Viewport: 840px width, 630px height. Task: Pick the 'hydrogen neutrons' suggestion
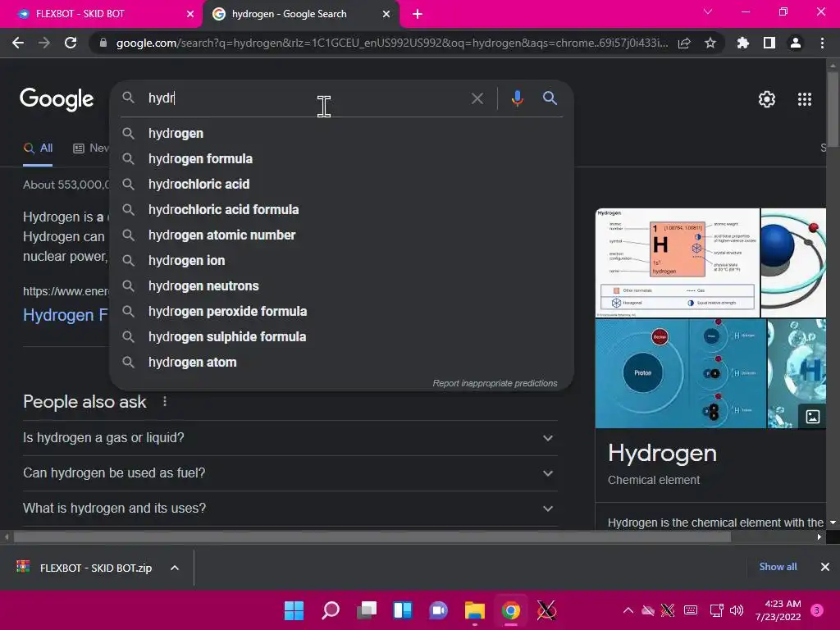pyautogui.click(x=342, y=286)
